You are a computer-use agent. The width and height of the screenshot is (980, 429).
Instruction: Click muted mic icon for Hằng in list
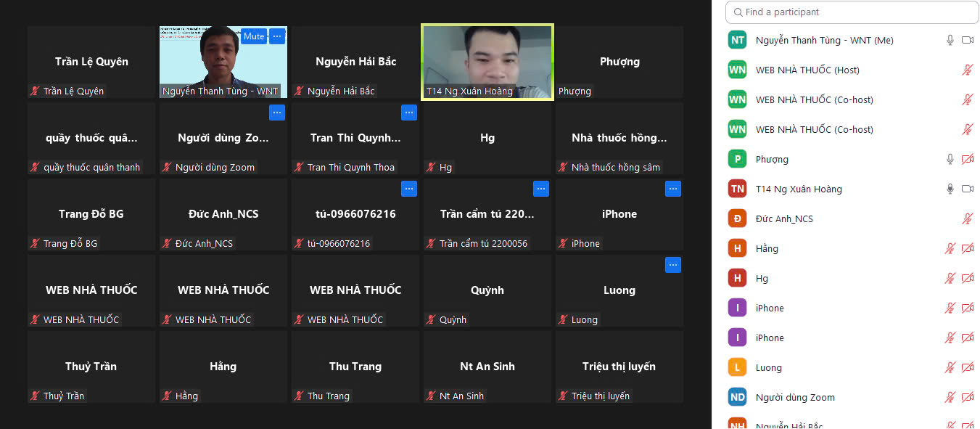click(x=950, y=249)
